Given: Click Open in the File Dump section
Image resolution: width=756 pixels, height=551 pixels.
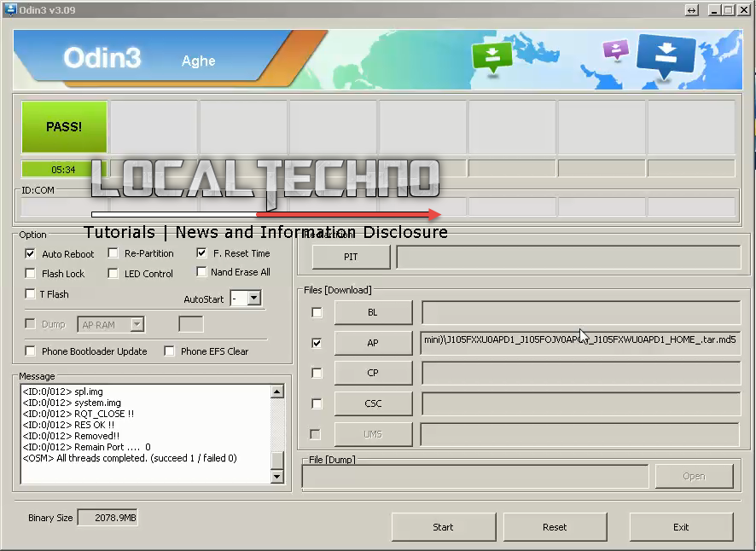Looking at the screenshot, I should 695,476.
